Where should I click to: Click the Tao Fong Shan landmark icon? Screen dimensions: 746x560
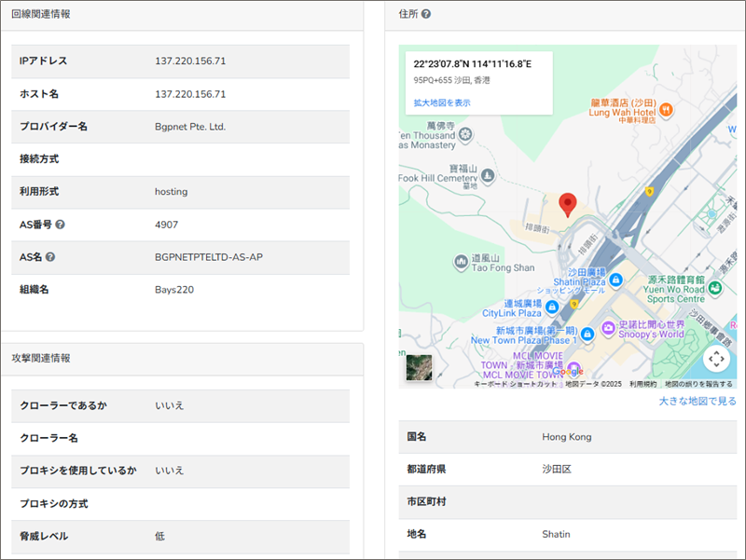tap(461, 263)
